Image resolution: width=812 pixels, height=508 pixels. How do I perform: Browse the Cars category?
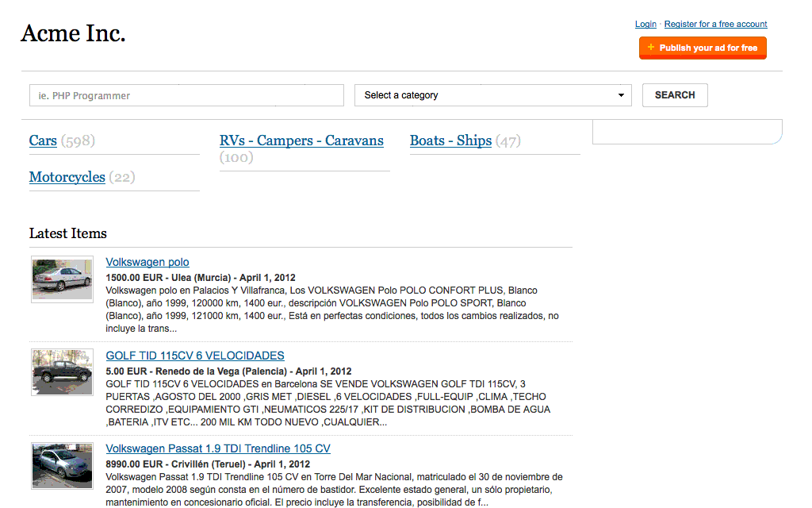point(43,140)
